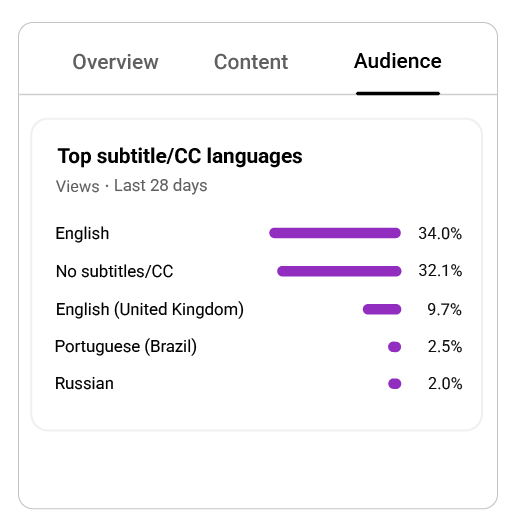Click the 9.7% percentage value
The height and width of the screenshot is (522, 522).
tap(444, 309)
